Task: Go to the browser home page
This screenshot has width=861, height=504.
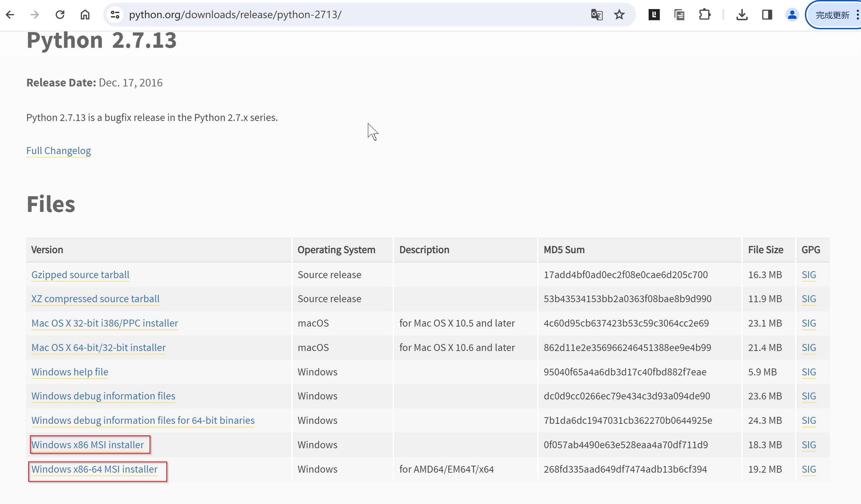Action: coord(85,15)
